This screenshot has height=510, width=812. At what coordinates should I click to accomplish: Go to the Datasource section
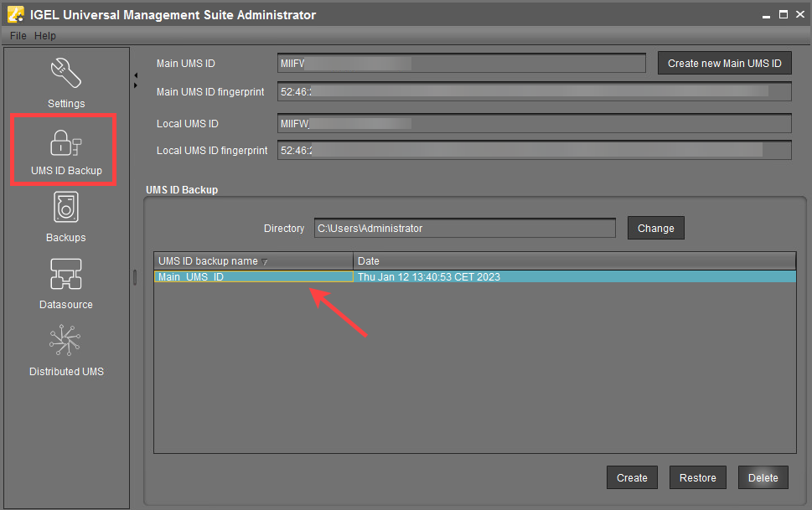pyautogui.click(x=65, y=283)
